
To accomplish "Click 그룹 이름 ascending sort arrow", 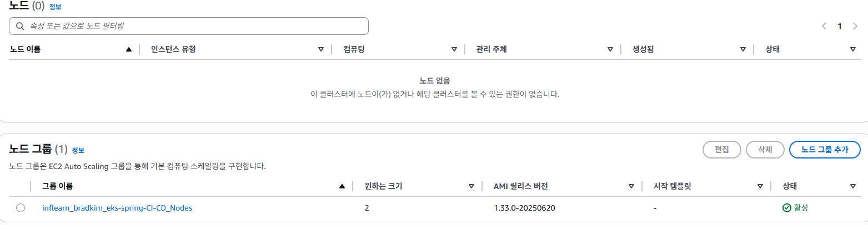I will click(342, 186).
